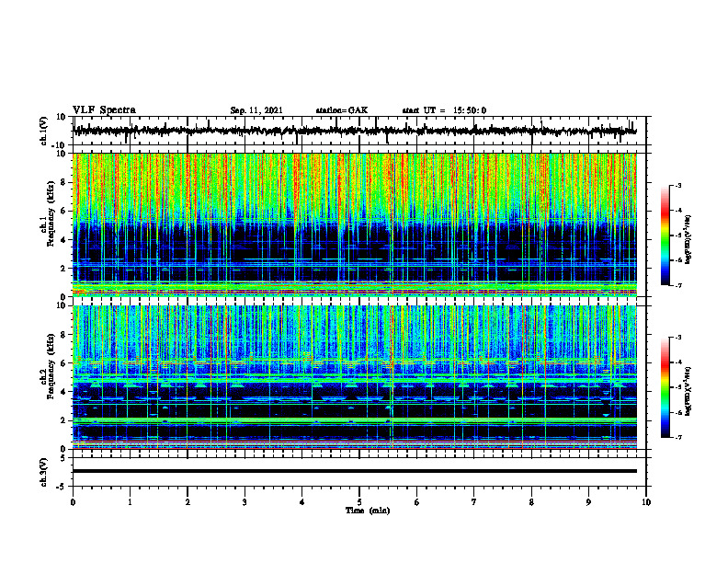Click the "Sep. 11, 2021" date text
The width and height of the screenshot is (728, 563).
(x=256, y=110)
